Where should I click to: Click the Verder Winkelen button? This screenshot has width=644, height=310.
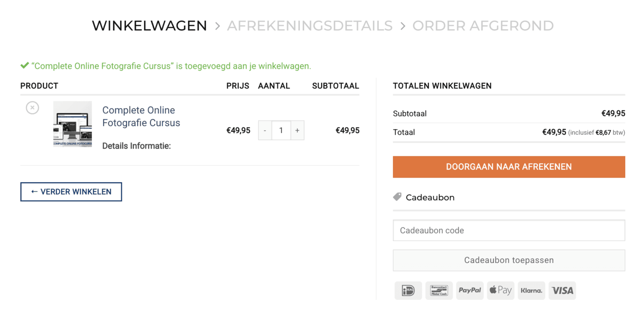point(71,192)
